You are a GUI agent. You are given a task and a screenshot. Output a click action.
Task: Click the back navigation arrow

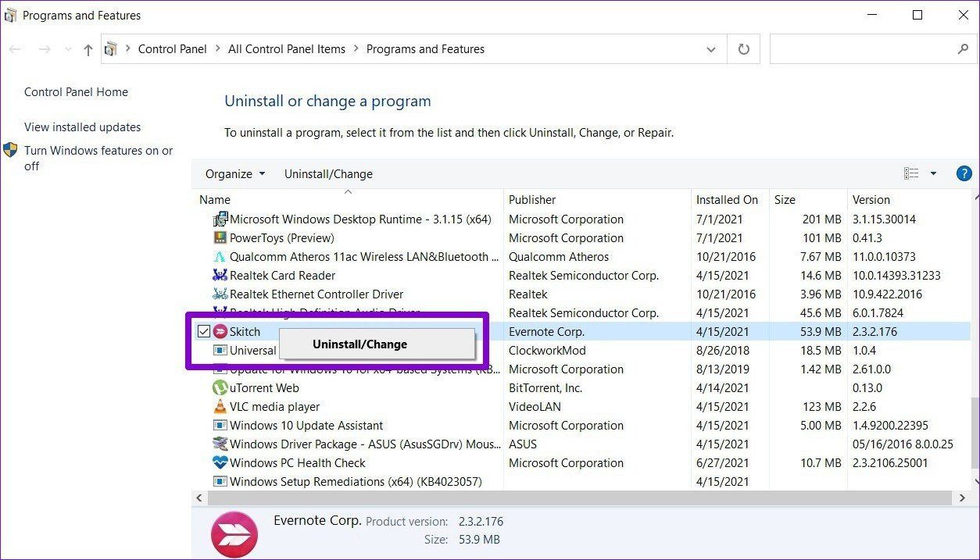click(16, 49)
